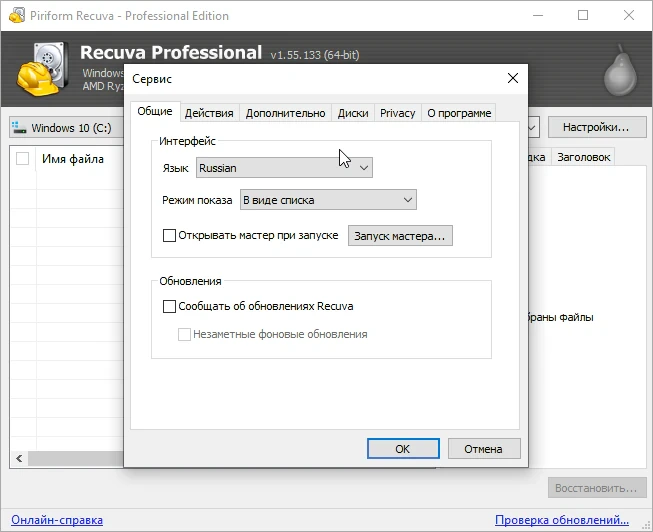Open the Онлайн-справка link

57,520
